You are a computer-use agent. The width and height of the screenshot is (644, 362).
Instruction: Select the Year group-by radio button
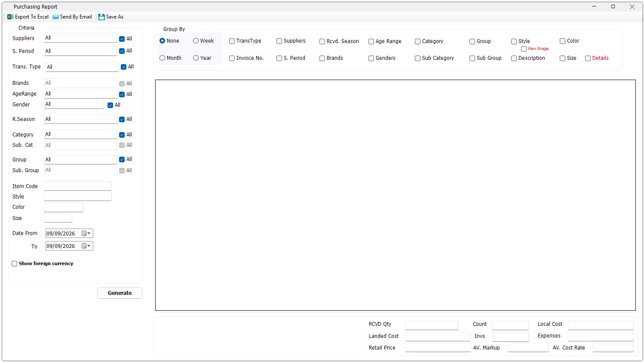(x=196, y=58)
